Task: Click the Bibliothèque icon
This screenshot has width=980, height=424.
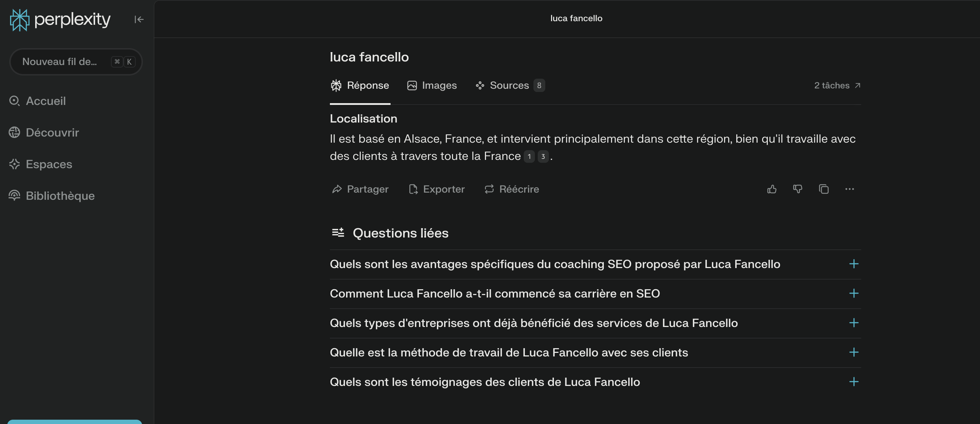Action: click(x=14, y=195)
